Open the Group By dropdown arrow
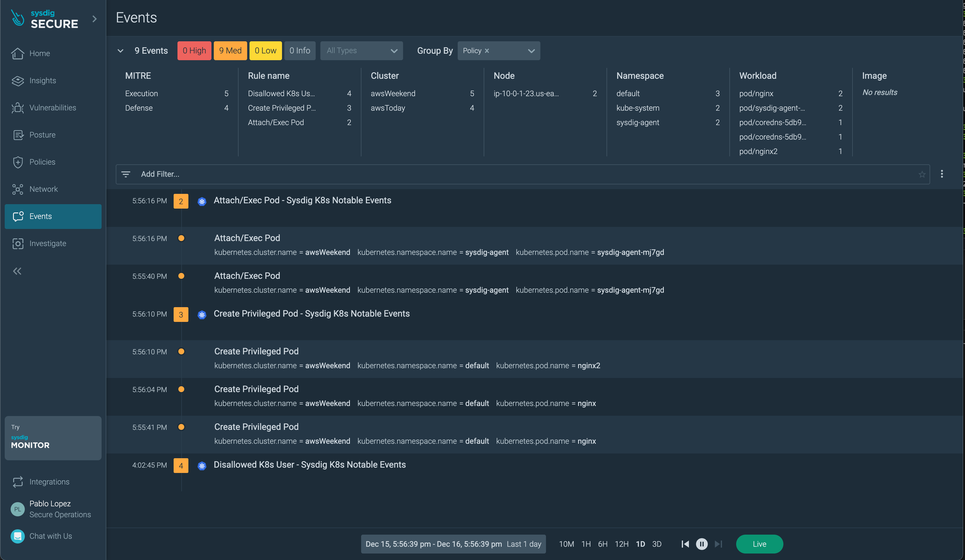965x560 pixels. tap(531, 51)
